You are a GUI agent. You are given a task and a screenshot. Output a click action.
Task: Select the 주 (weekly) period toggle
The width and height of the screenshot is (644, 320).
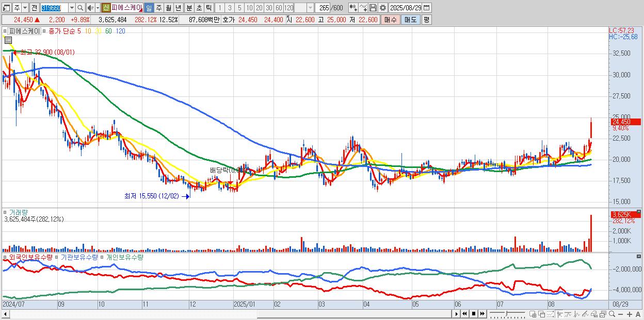click(158, 8)
